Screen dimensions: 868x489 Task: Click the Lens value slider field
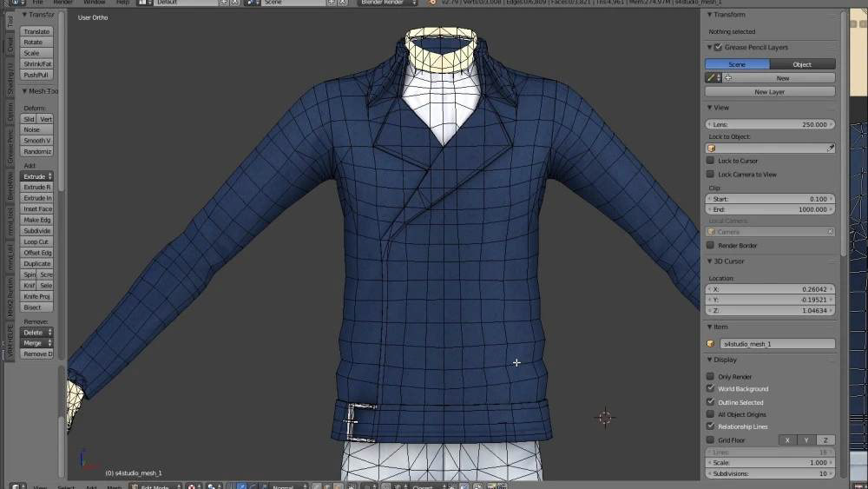click(x=769, y=124)
